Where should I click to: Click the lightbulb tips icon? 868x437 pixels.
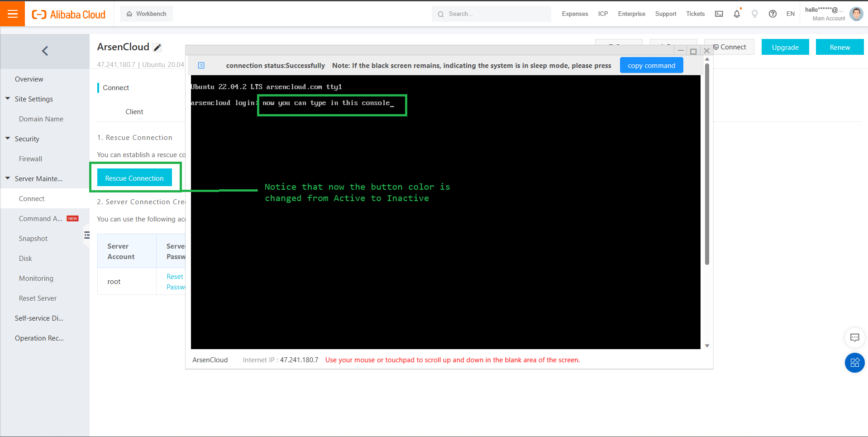pos(754,14)
